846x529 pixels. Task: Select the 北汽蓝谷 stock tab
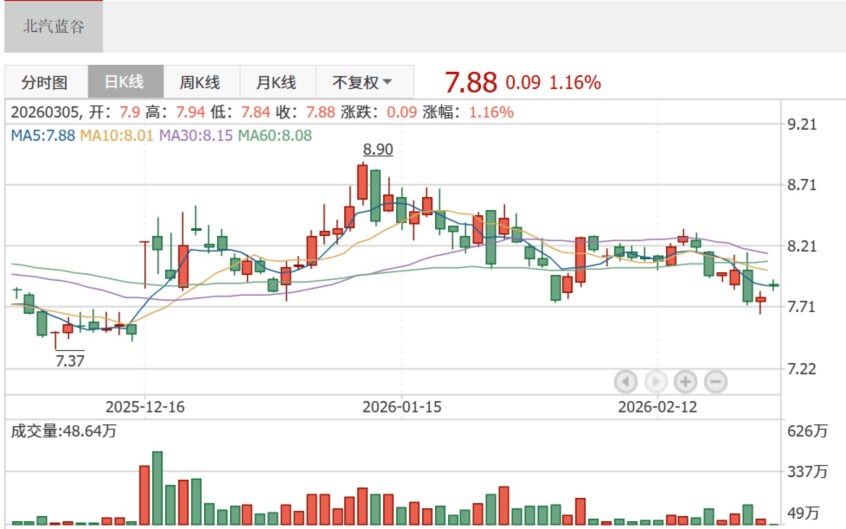53,26
